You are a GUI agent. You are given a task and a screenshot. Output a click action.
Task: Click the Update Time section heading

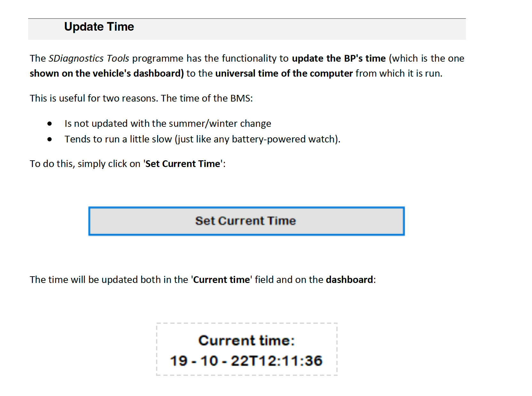tap(99, 27)
